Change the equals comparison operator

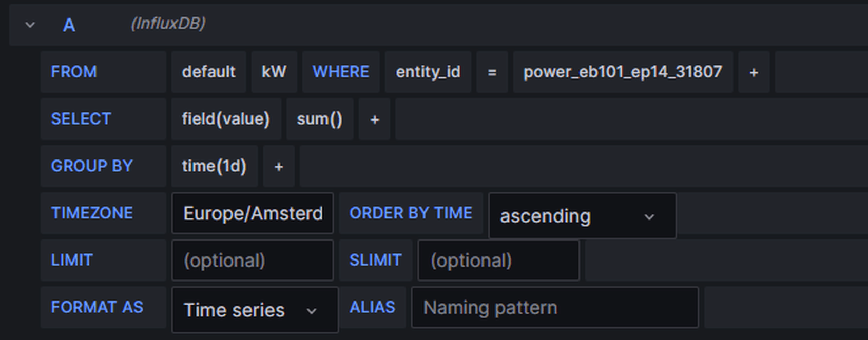pos(492,72)
